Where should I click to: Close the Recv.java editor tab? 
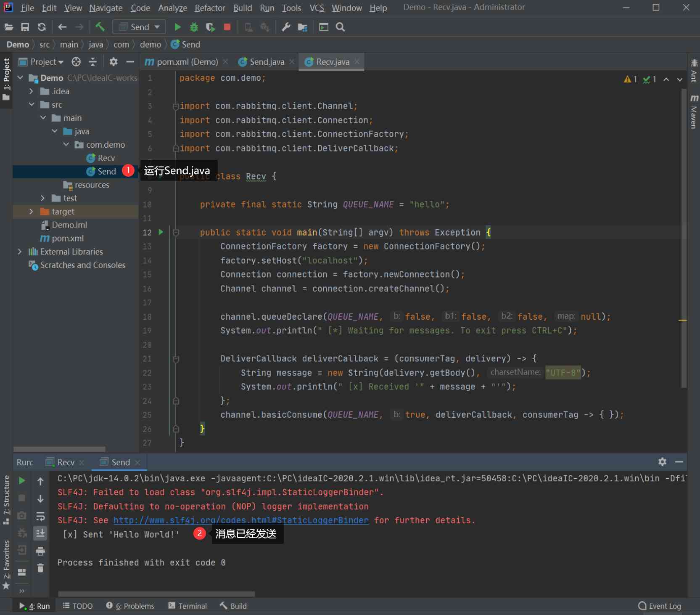click(357, 61)
